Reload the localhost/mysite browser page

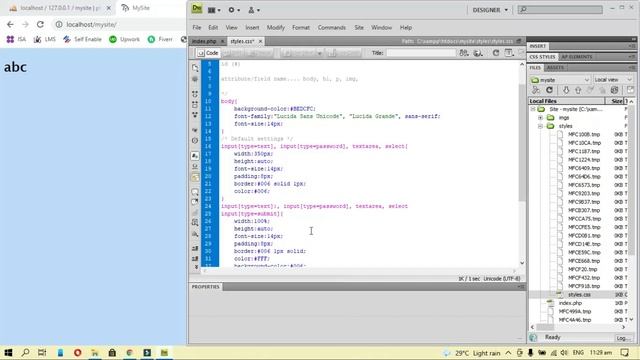[40, 24]
